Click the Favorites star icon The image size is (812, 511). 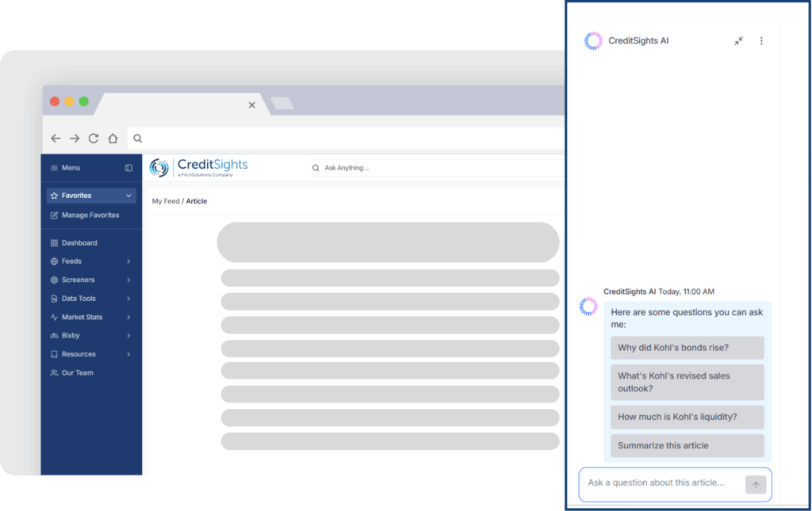pyautogui.click(x=54, y=196)
